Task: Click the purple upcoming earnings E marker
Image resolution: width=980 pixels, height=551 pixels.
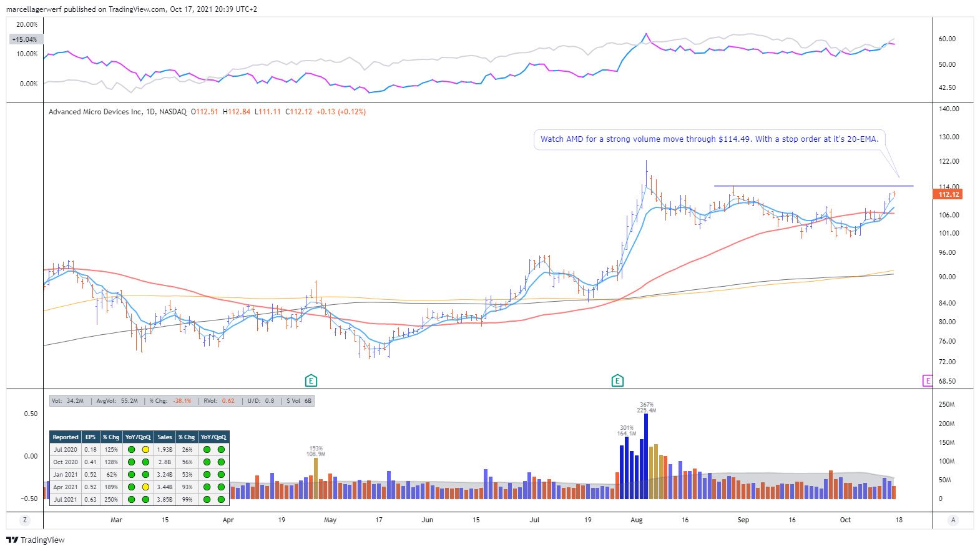Action: pyautogui.click(x=928, y=380)
